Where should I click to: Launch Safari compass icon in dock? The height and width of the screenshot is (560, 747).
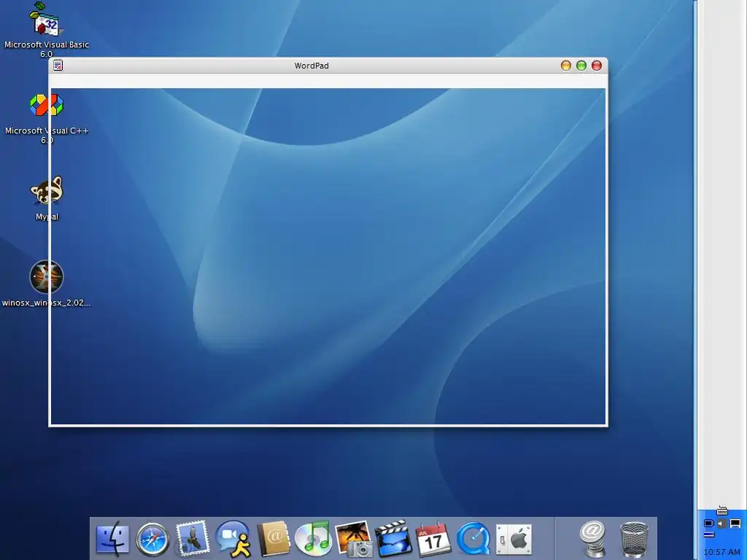click(x=152, y=539)
